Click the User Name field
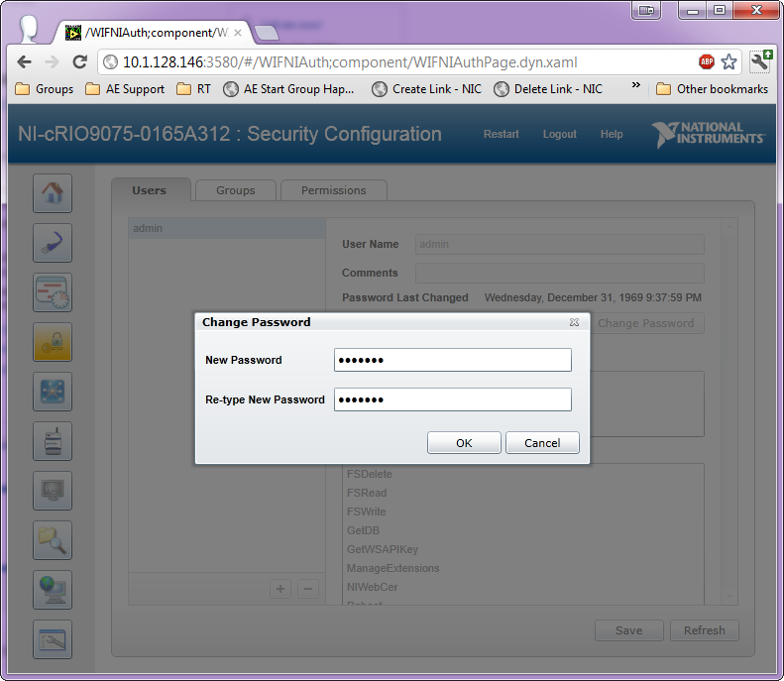 tap(559, 245)
